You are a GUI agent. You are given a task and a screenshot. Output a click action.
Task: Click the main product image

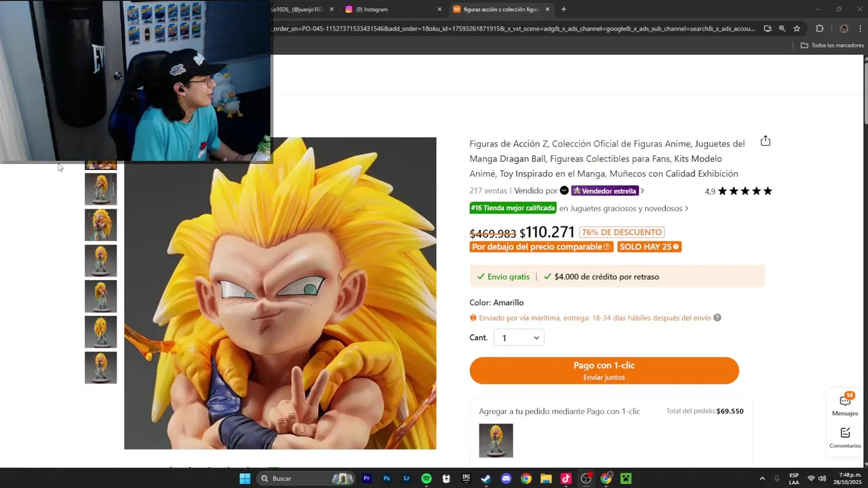[x=280, y=293]
